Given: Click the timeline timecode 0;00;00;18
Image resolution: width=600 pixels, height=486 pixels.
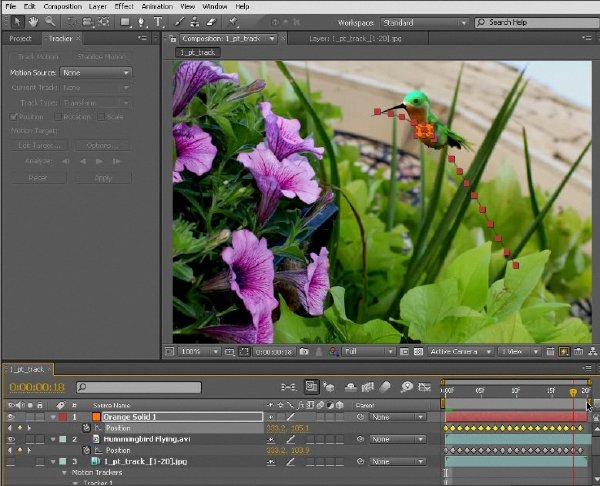Looking at the screenshot, I should tap(37, 387).
